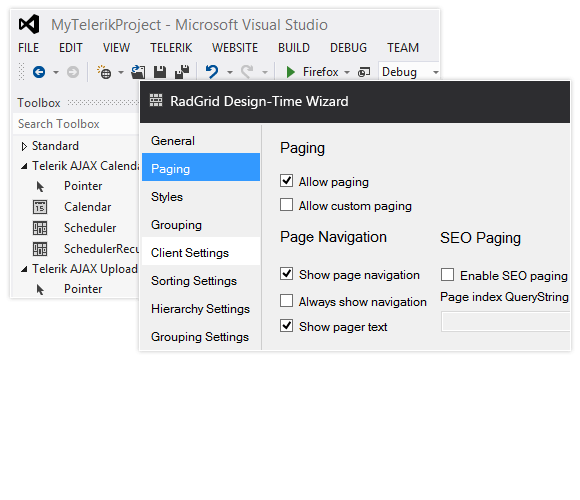Switch to Styles wizard section

pos(201,197)
